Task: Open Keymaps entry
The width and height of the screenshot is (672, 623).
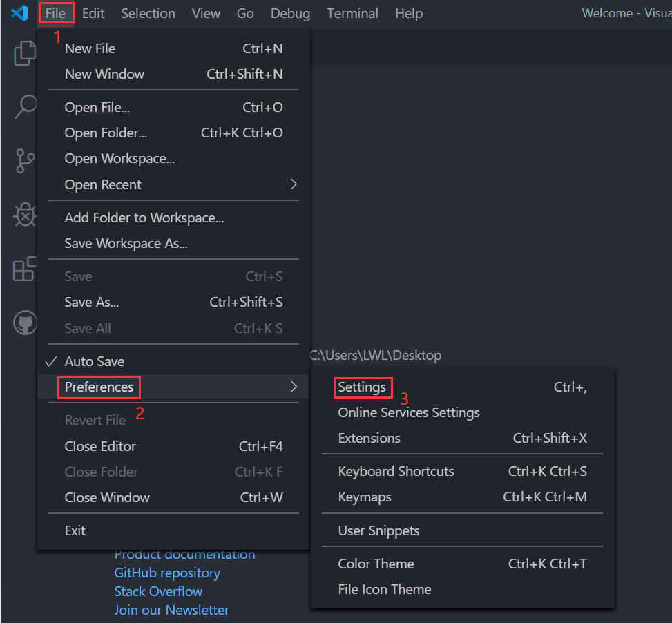Action: point(462,497)
